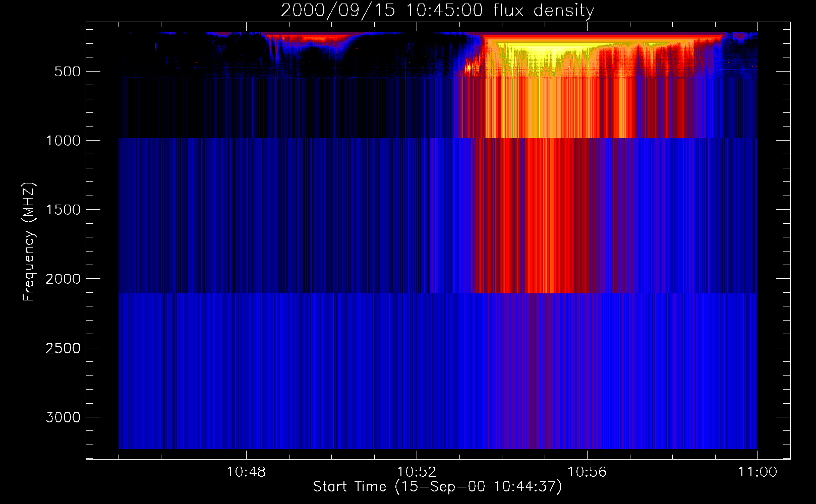Viewport: 816px width, 504px height.
Task: Click the 10:48 time tick label
Action: click(x=246, y=472)
